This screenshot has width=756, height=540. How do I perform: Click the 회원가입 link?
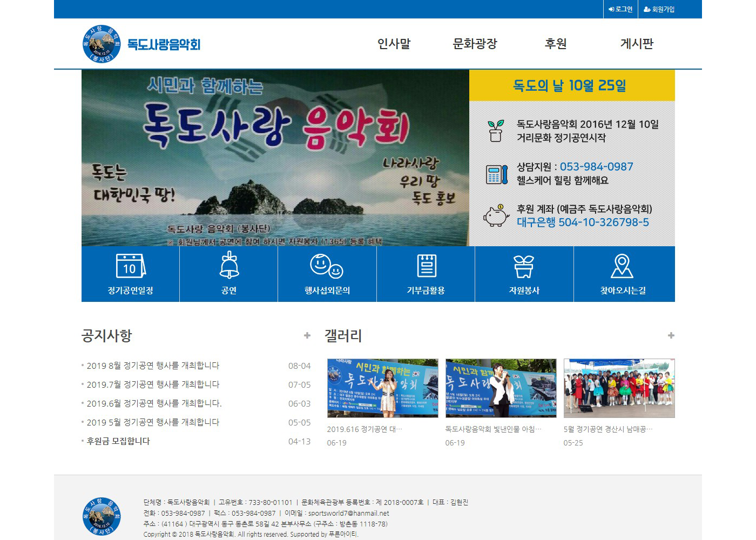(x=659, y=9)
